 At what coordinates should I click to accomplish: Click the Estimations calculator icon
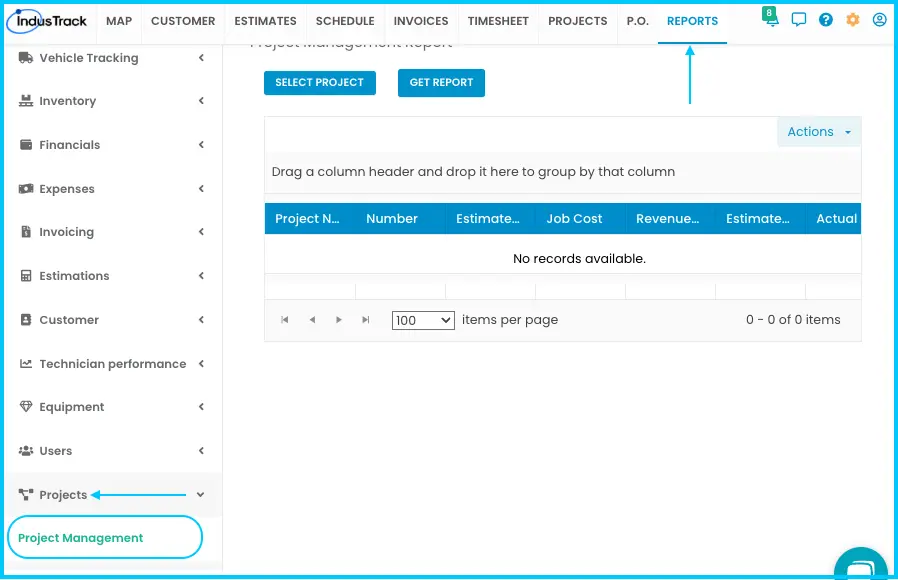click(26, 276)
